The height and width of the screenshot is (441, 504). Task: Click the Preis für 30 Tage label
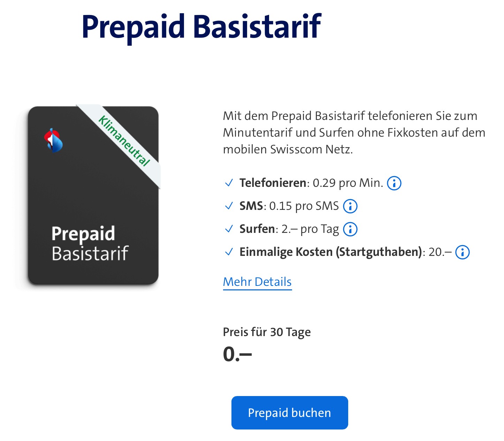267,332
